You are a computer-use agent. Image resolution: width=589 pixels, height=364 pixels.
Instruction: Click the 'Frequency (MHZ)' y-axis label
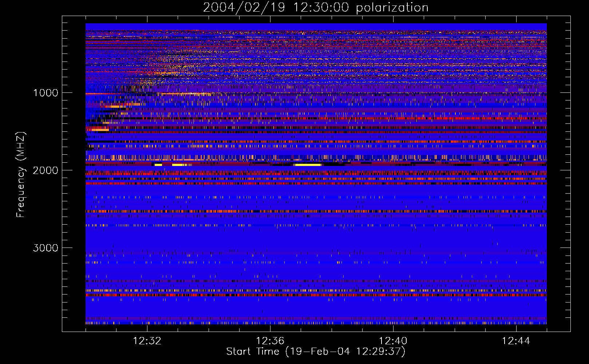coord(21,175)
